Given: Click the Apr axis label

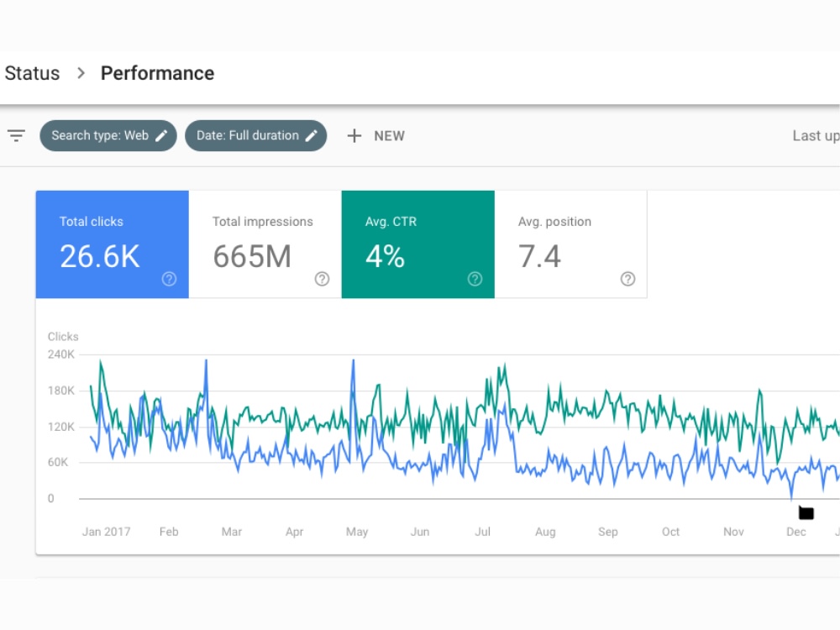Looking at the screenshot, I should (294, 532).
